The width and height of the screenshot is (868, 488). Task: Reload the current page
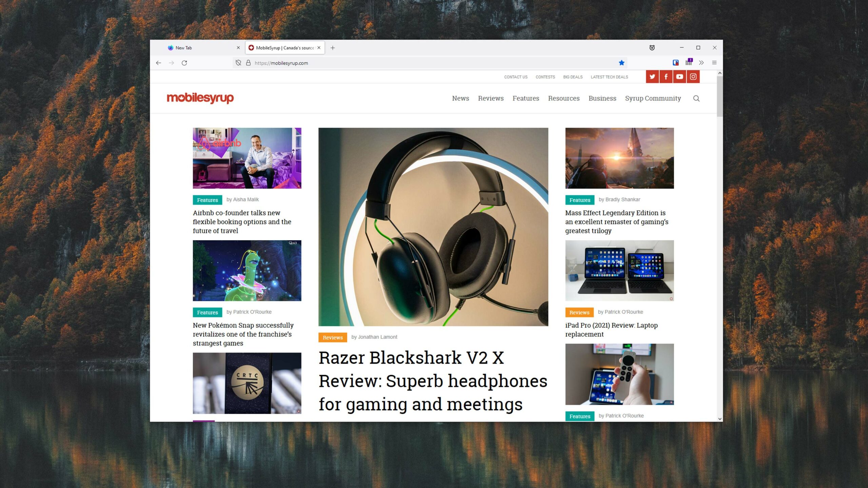pyautogui.click(x=184, y=63)
